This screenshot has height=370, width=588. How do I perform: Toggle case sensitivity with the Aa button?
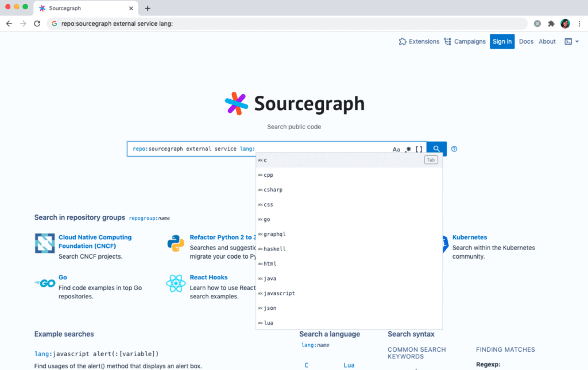pyautogui.click(x=396, y=150)
